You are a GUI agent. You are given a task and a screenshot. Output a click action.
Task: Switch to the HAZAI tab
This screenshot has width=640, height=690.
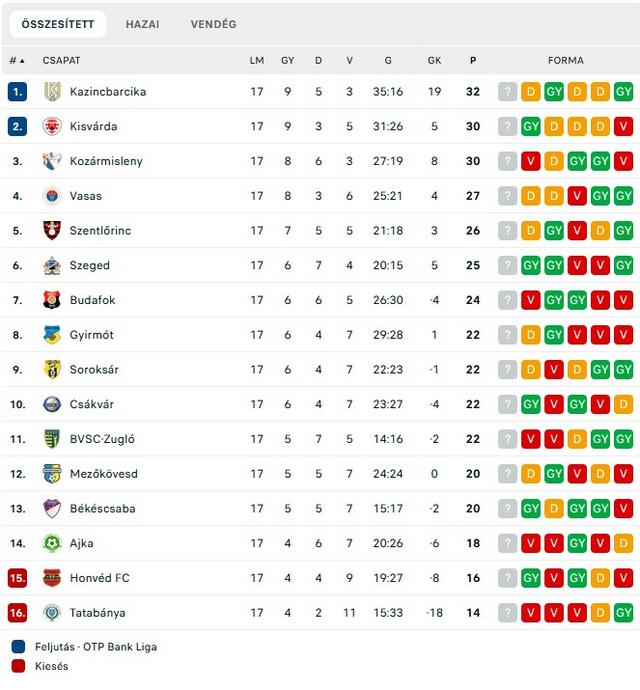click(x=142, y=24)
